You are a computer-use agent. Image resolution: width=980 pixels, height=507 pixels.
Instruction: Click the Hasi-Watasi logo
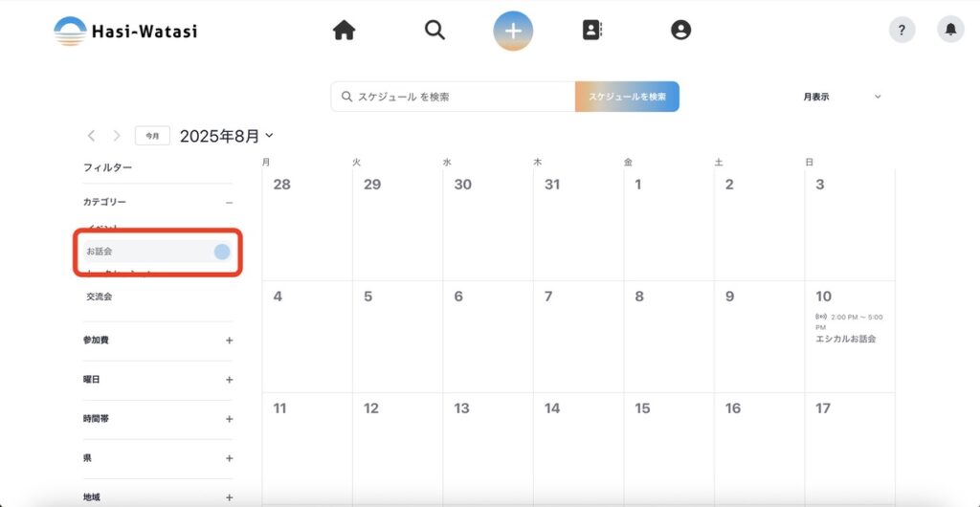pos(125,32)
